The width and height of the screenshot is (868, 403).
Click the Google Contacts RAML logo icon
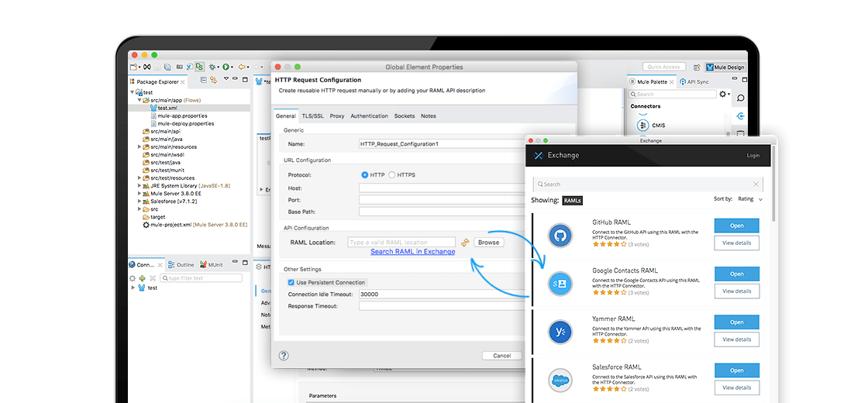click(x=560, y=284)
